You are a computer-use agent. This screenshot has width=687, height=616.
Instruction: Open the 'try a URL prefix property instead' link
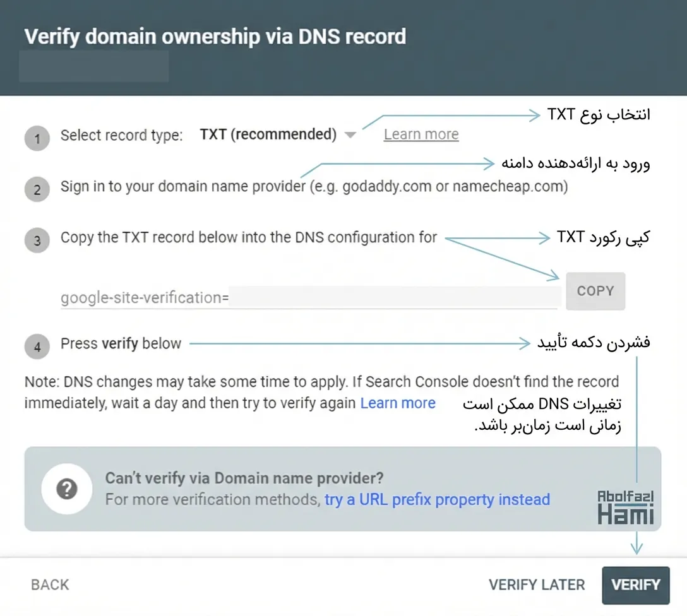[x=437, y=500]
